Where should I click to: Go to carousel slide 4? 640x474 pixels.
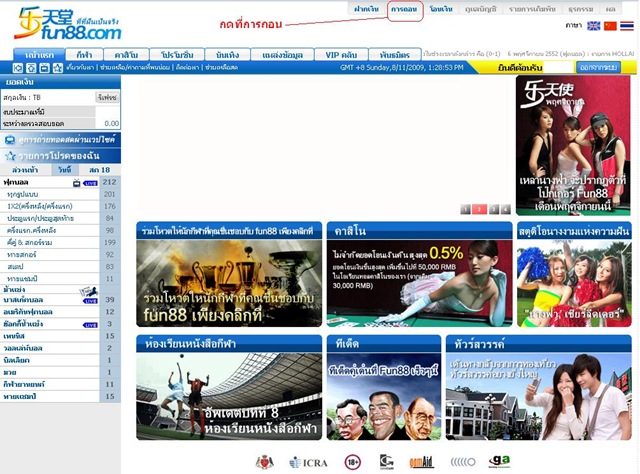[506, 209]
